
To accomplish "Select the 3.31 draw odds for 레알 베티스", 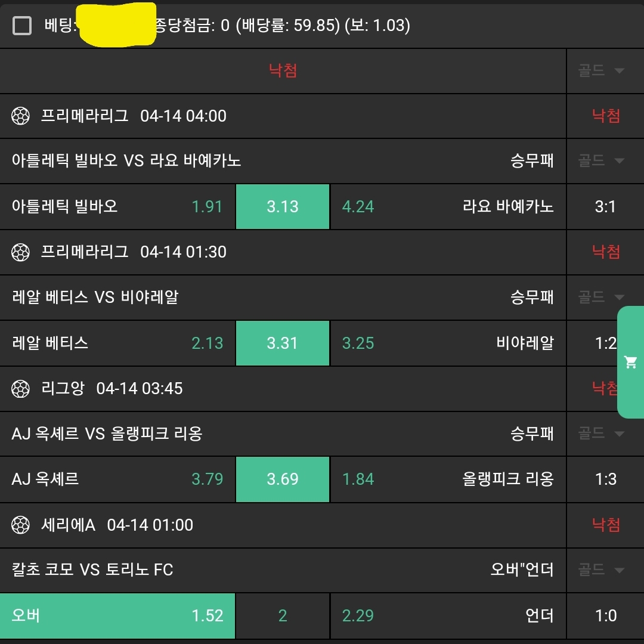I will (x=283, y=343).
